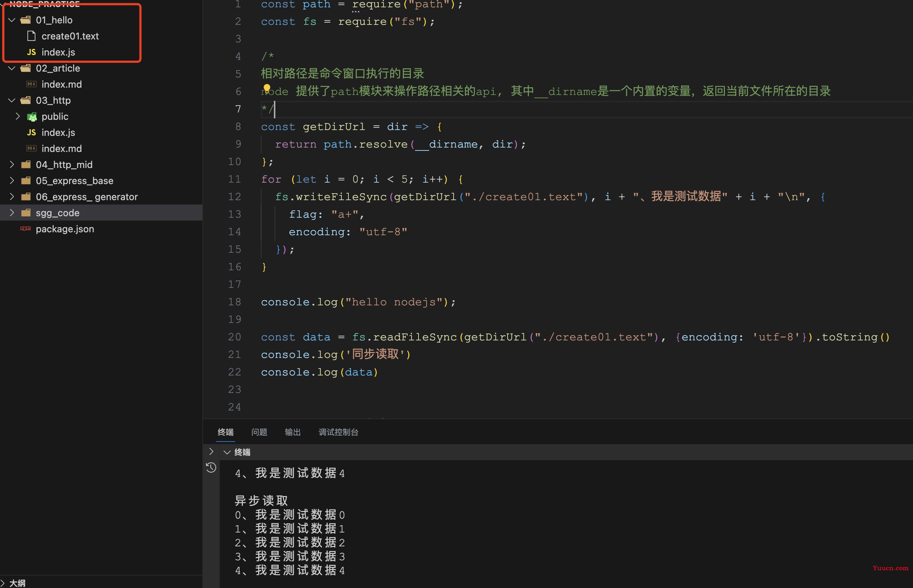The width and height of the screenshot is (913, 588).
Task: Click the 02_article folder icon
Action: pos(26,68)
